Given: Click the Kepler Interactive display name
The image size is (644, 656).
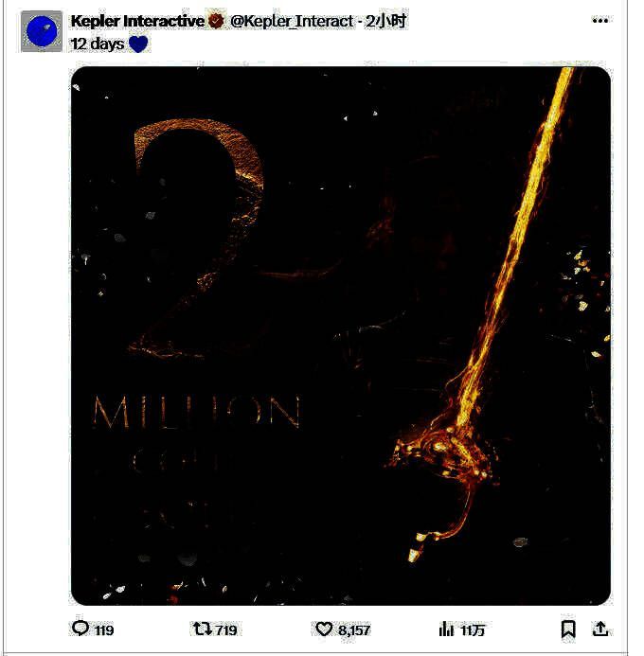Looking at the screenshot, I should coord(137,21).
